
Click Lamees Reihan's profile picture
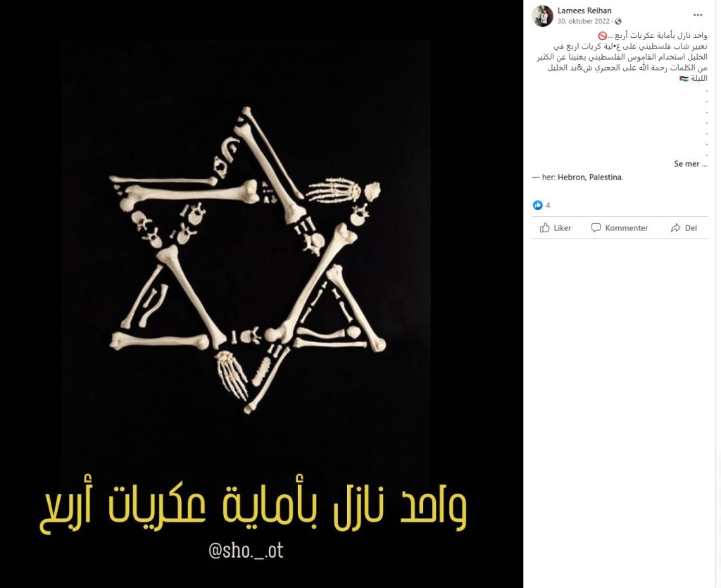[543, 16]
